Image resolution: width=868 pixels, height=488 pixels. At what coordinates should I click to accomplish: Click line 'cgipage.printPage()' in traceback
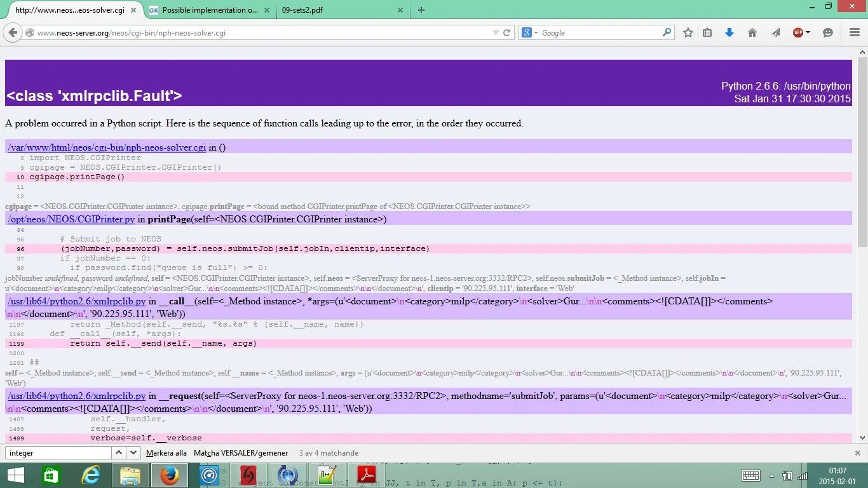tap(77, 177)
